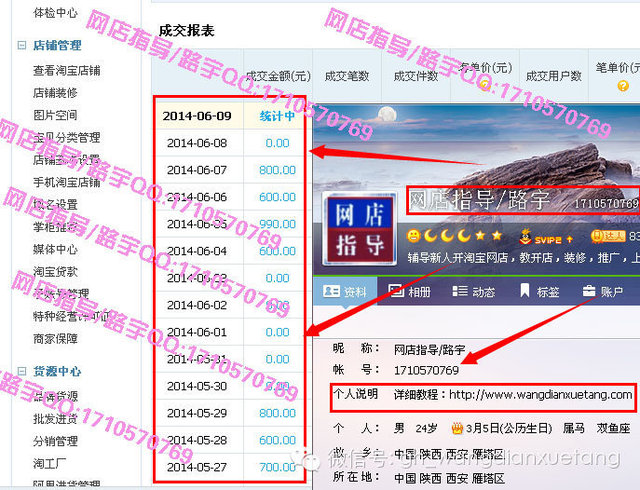Open 查看淘宝店铺 in the sidebar
This screenshot has width=640, height=490.
point(67,71)
